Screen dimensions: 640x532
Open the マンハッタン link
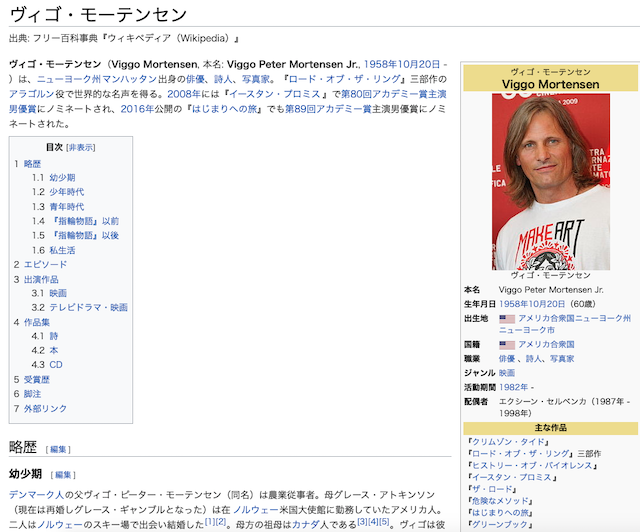pyautogui.click(x=129, y=79)
